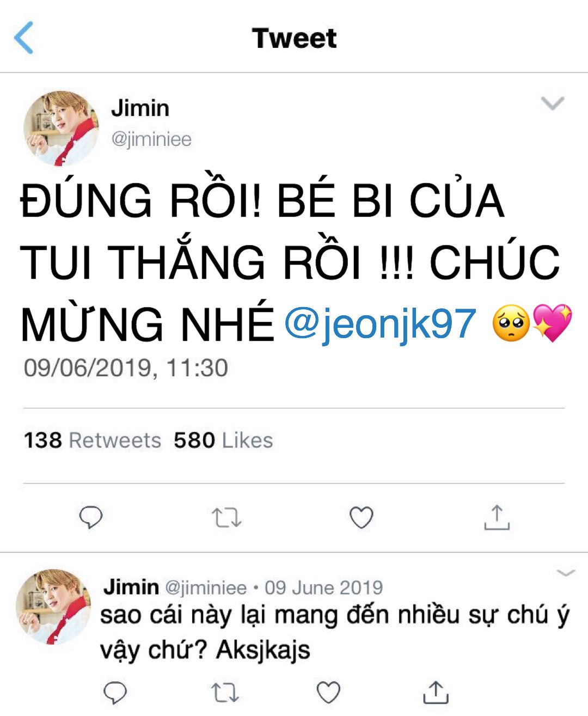Image resolution: width=588 pixels, height=716 pixels.
Task: Open main tweet options chevron
Action: click(553, 103)
